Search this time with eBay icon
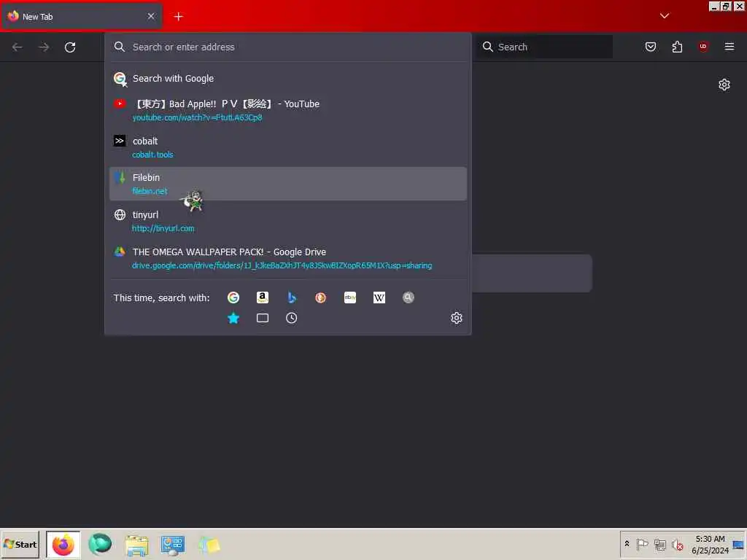747x560 pixels. point(350,297)
